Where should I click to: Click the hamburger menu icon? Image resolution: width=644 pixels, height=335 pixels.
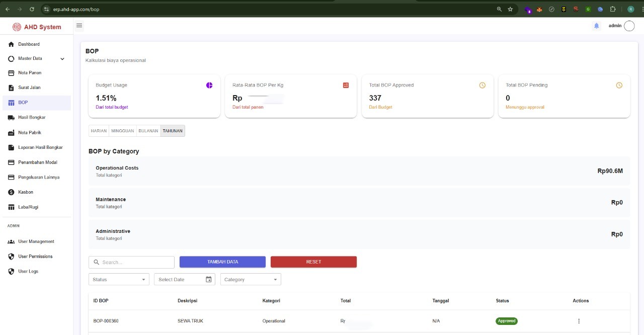79,26
